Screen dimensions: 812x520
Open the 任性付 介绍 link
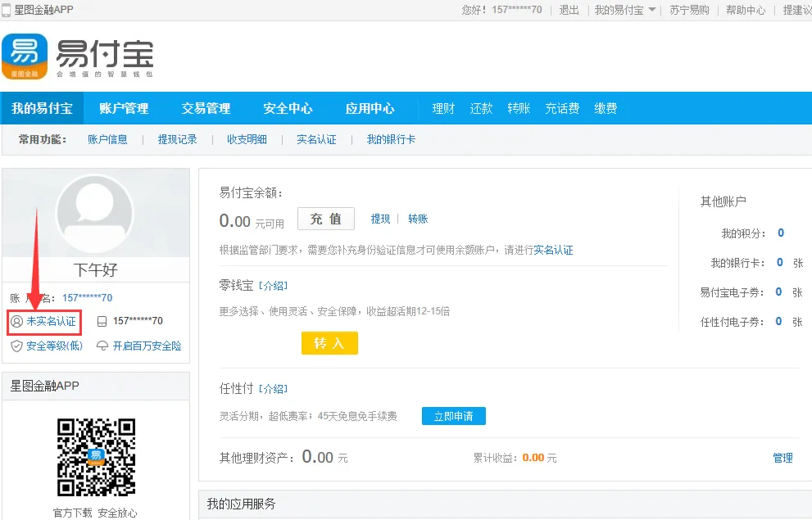[x=273, y=389]
